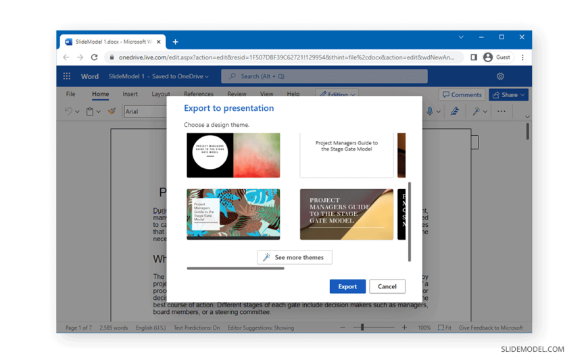Image resolution: width=588 pixels, height=364 pixels.
Task: Click the search tabs chevron in title bar
Action: pyautogui.click(x=461, y=37)
